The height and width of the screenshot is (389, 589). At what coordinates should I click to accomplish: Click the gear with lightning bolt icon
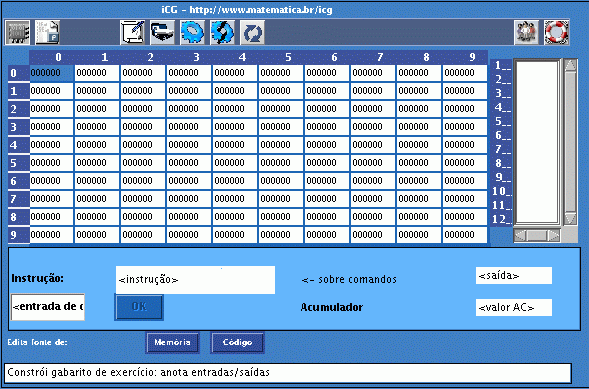click(x=222, y=33)
